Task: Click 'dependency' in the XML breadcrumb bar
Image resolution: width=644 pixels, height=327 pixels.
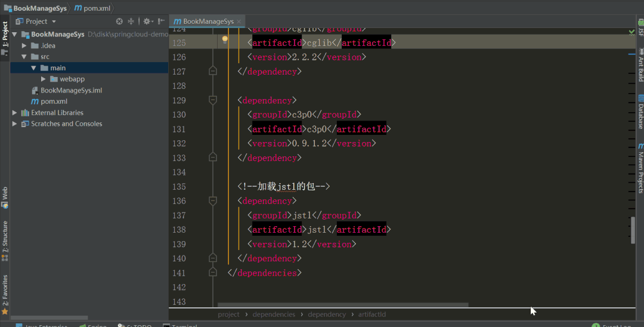Action: point(327,314)
